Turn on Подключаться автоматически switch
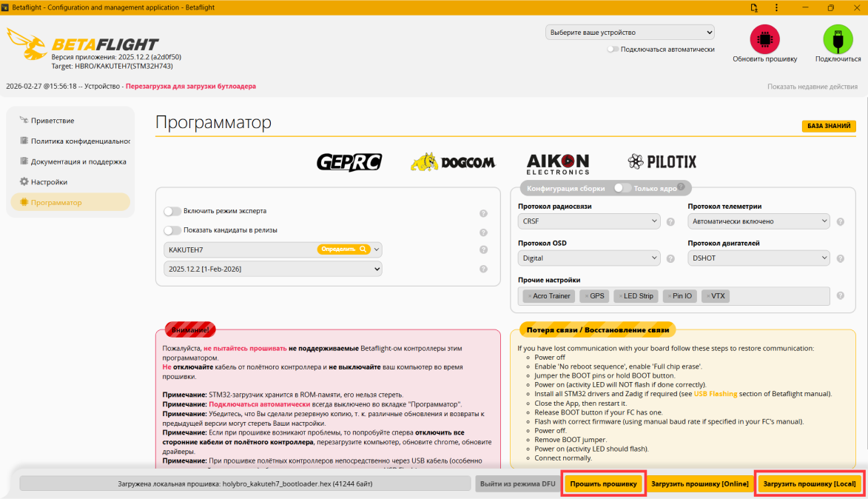Image resolution: width=868 pixels, height=499 pixels. pos(612,50)
